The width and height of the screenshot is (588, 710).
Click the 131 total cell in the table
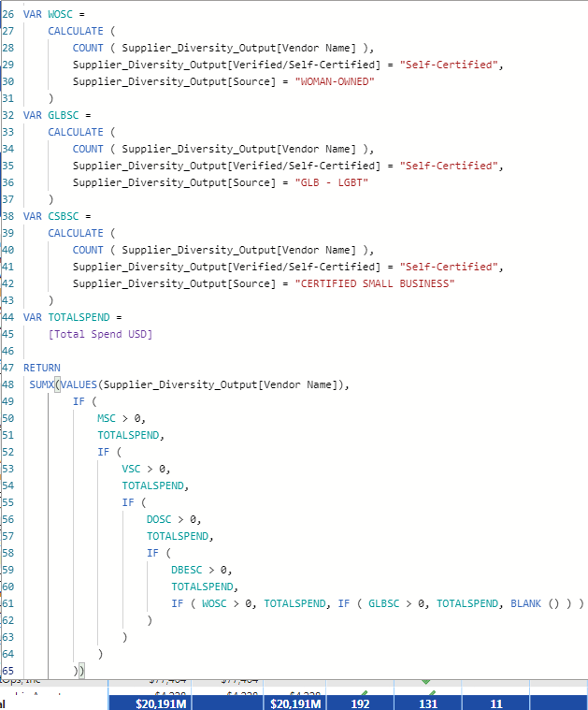[x=428, y=703]
